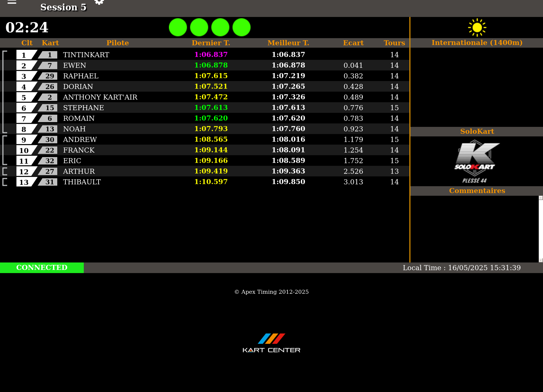Click the CONNECTED status indicator
Screen dimensions: 543x392
click(42, 268)
